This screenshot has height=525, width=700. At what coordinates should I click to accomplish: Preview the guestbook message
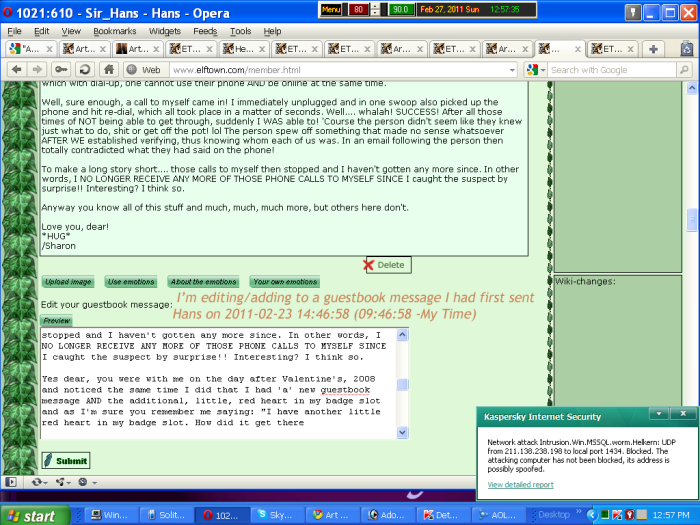coord(56,321)
